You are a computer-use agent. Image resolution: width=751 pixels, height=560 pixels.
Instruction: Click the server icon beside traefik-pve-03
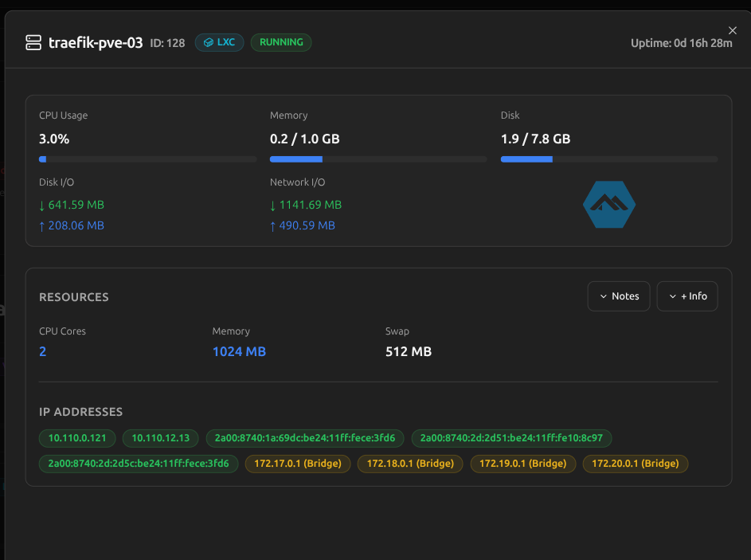33,43
